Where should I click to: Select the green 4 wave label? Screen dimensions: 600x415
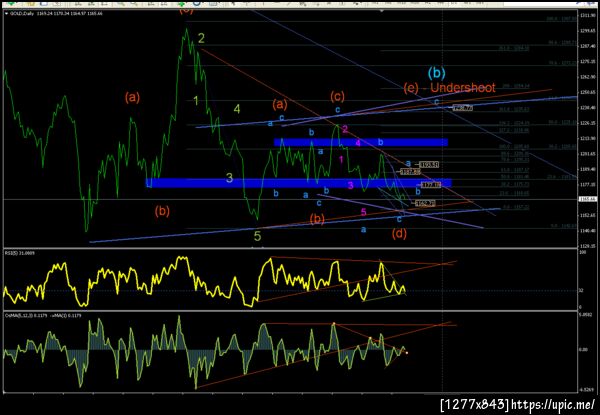pos(237,109)
